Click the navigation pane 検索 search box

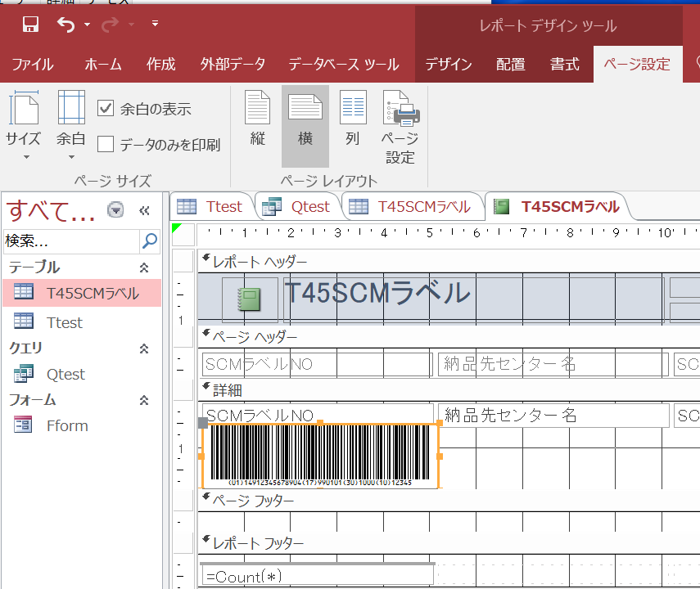tap(71, 241)
